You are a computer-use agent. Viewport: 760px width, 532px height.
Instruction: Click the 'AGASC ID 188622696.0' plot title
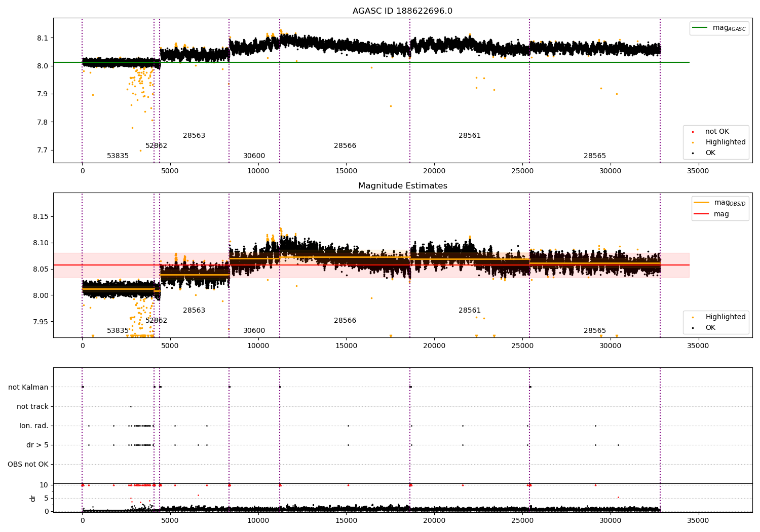pyautogui.click(x=402, y=11)
